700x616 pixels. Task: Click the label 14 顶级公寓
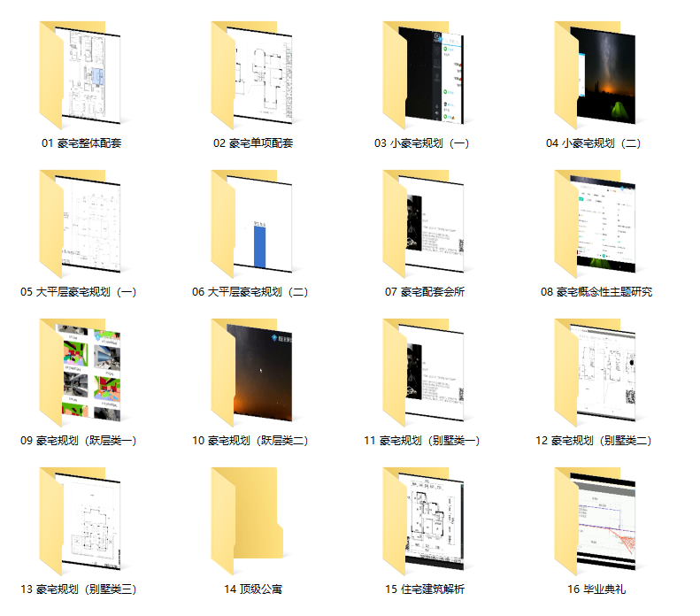coord(253,589)
